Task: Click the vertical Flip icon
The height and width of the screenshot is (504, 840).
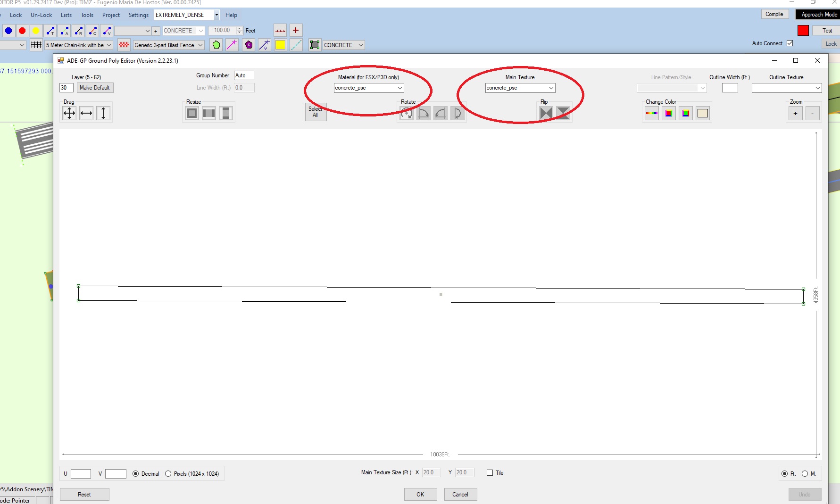Action: pos(563,113)
